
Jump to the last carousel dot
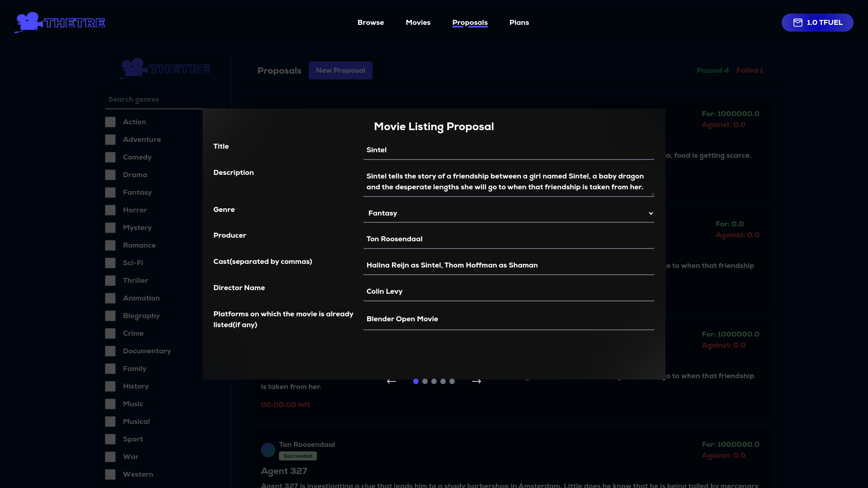coord(452,381)
